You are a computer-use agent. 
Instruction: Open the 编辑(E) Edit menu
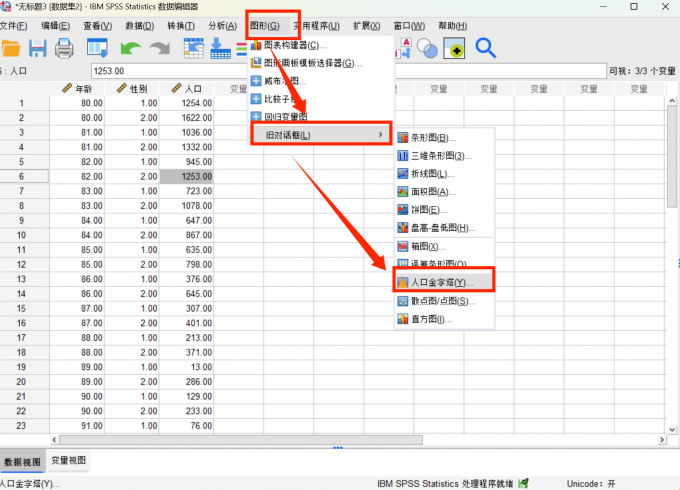[x=56, y=26]
